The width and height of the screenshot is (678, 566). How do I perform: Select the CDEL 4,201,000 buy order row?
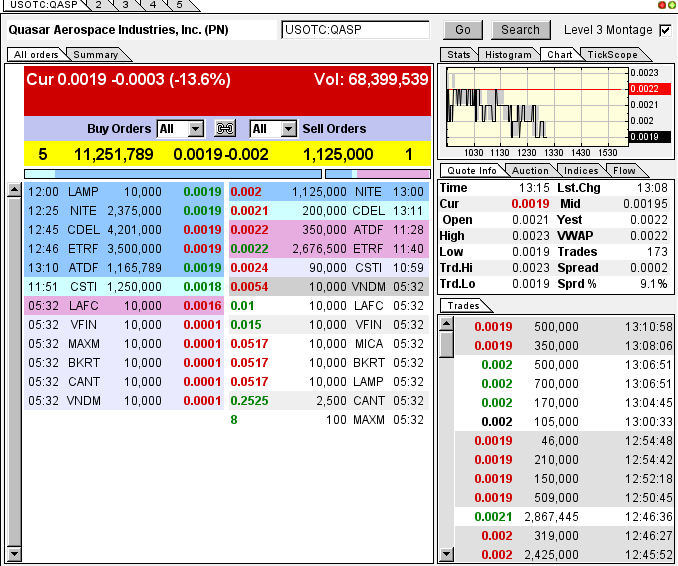(x=124, y=230)
